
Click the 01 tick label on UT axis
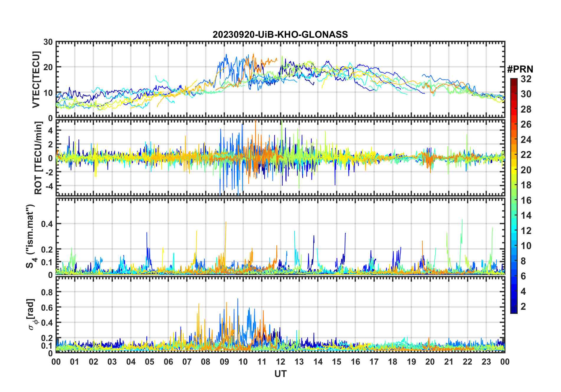75,362
